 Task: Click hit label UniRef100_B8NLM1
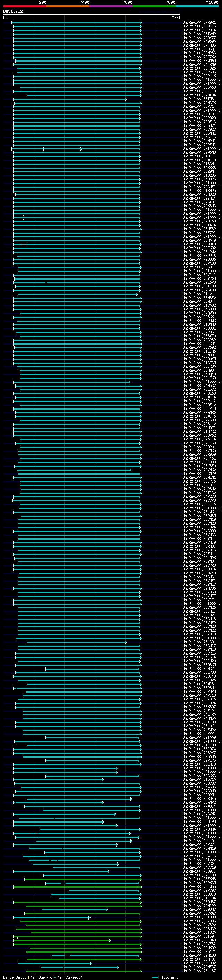click(199, 477)
